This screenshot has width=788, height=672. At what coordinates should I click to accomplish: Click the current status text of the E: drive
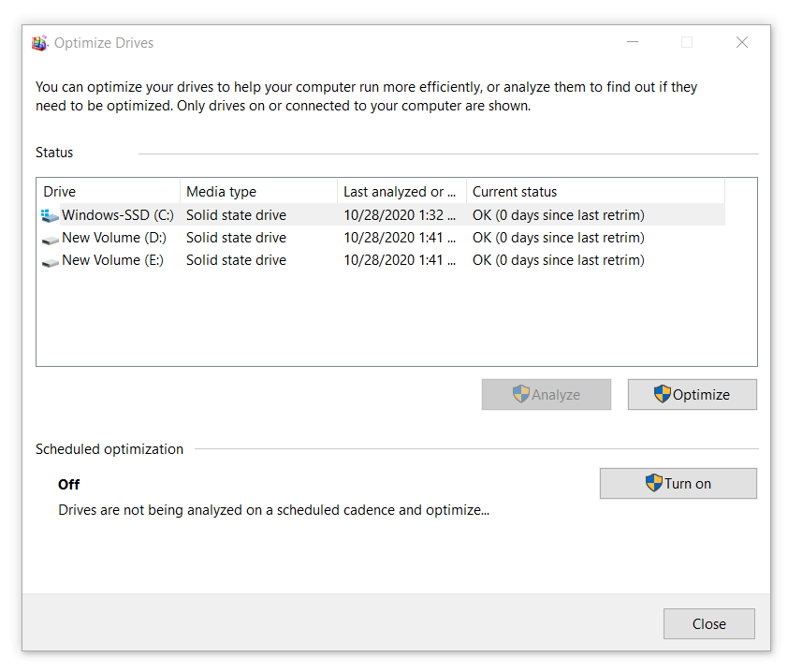[x=558, y=260]
